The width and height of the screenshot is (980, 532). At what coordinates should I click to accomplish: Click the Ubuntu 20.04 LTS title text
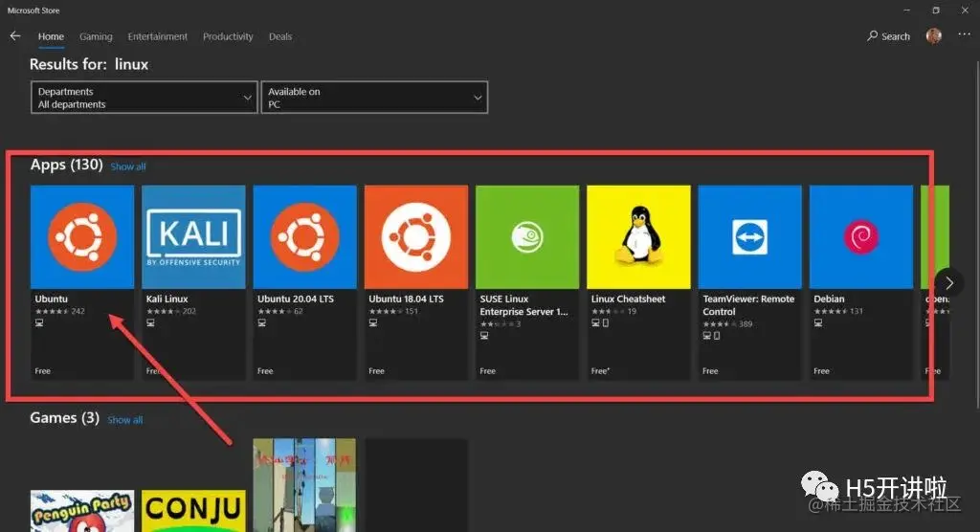[x=296, y=299]
